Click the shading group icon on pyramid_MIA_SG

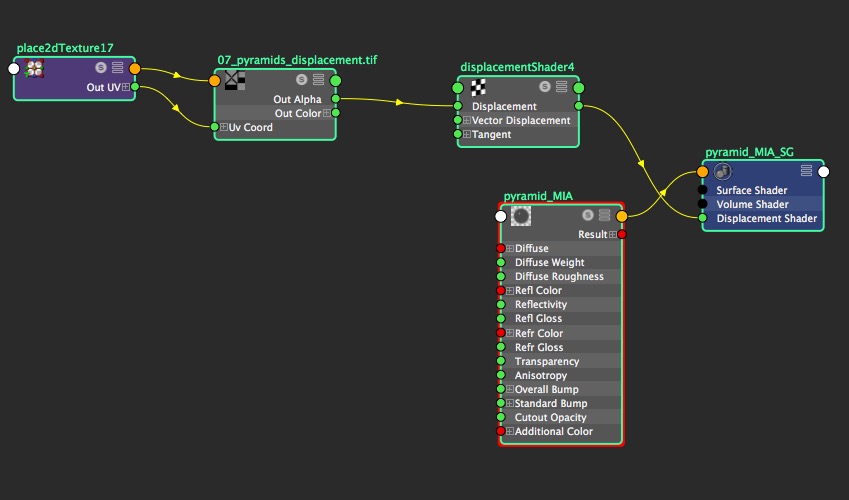[x=722, y=171]
